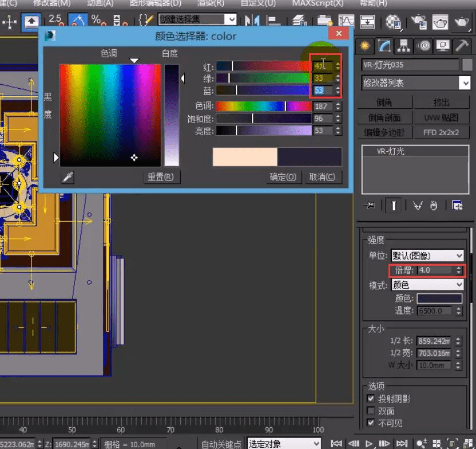Viewport: 476px width, 449px height.
Task: Open the 图形编辑器(D) menu
Action: 156,3
